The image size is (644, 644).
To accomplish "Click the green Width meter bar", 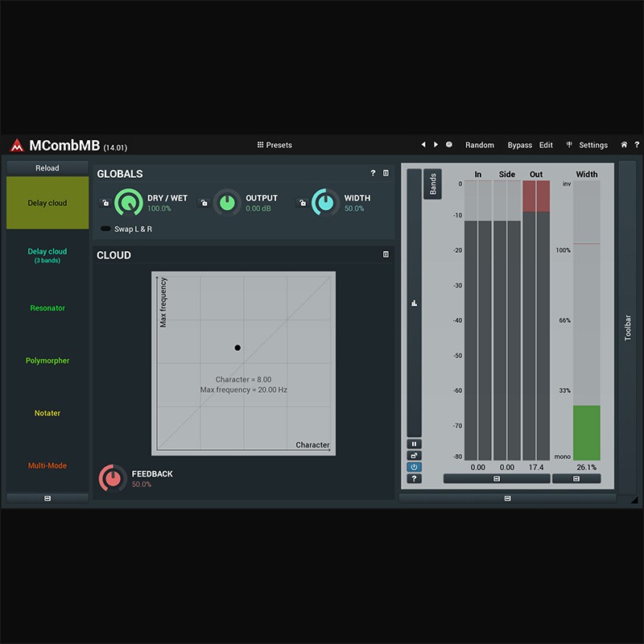I will [x=587, y=433].
